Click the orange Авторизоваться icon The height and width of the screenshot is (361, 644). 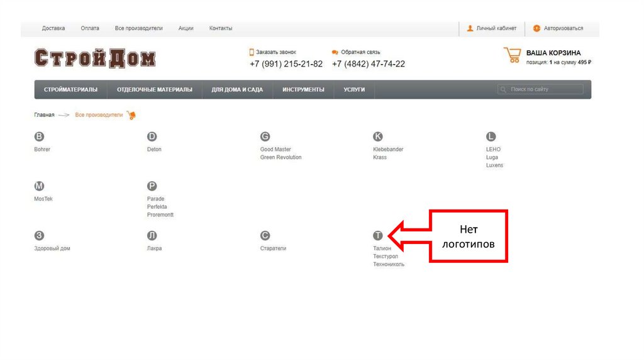click(x=536, y=28)
